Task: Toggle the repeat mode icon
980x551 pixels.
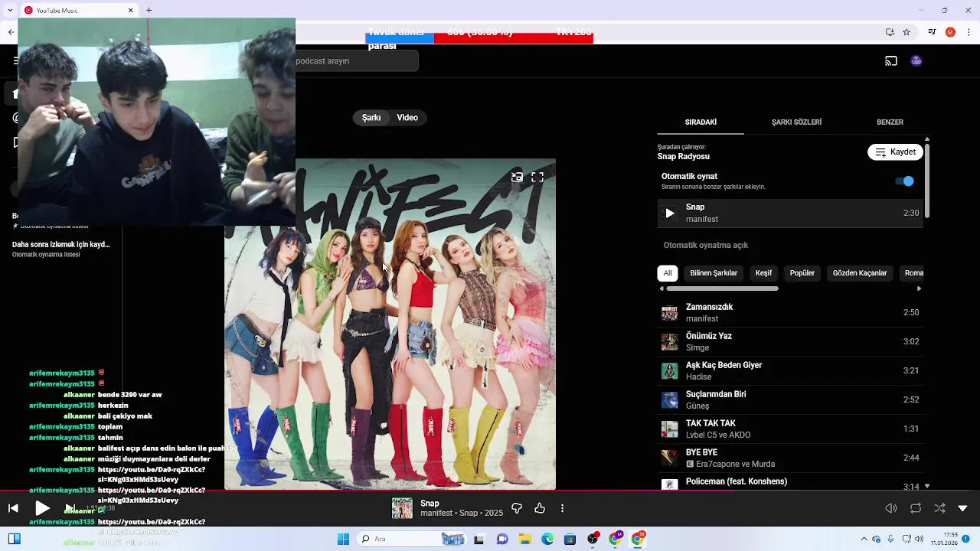Action: click(916, 508)
